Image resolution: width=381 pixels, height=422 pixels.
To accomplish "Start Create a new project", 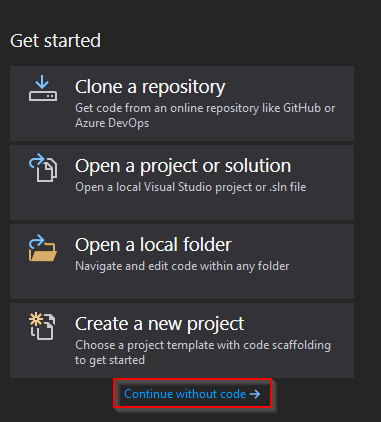I will coord(182,340).
